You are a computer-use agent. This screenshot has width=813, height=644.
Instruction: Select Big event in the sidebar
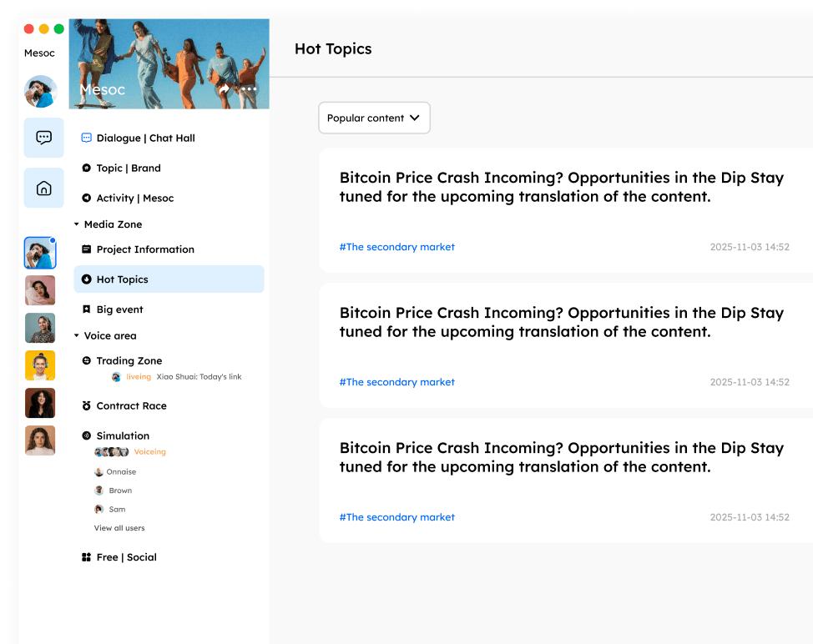pos(119,309)
